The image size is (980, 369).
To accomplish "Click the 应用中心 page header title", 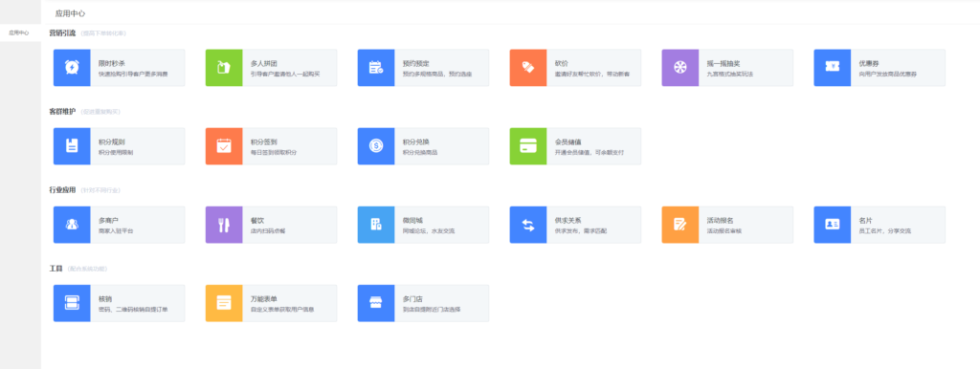I will click(x=71, y=13).
